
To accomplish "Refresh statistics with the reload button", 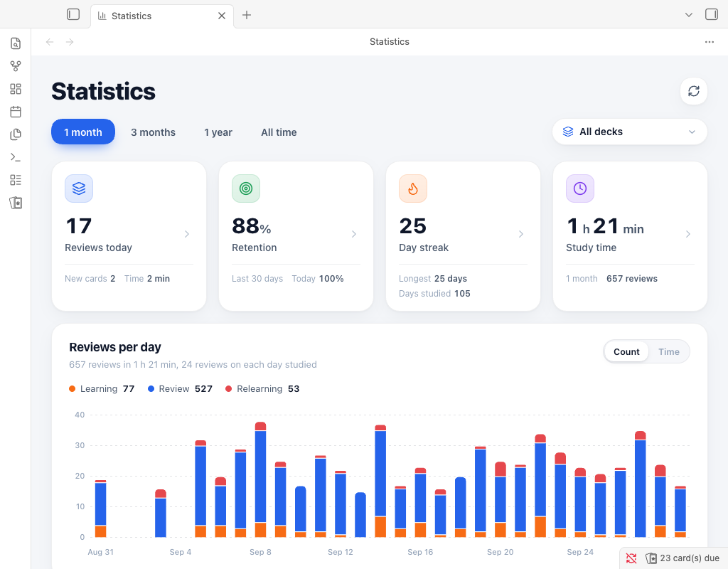I will click(694, 91).
